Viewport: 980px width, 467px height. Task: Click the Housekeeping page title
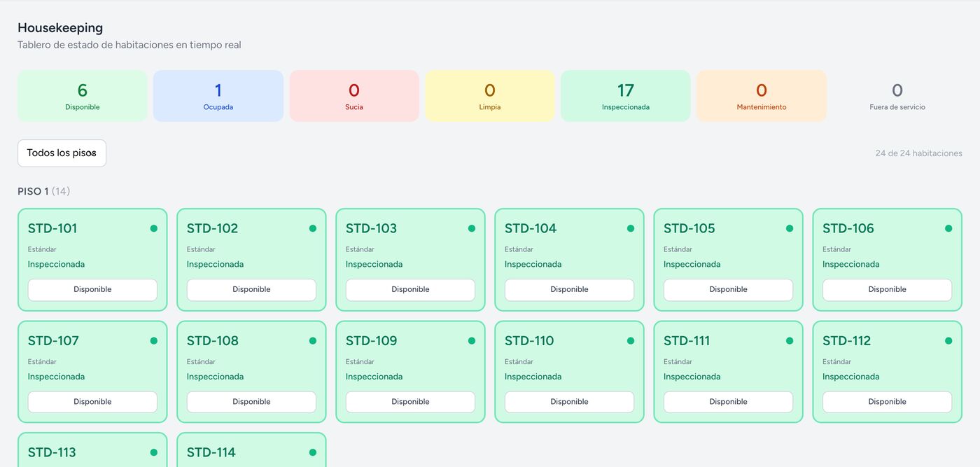(60, 28)
